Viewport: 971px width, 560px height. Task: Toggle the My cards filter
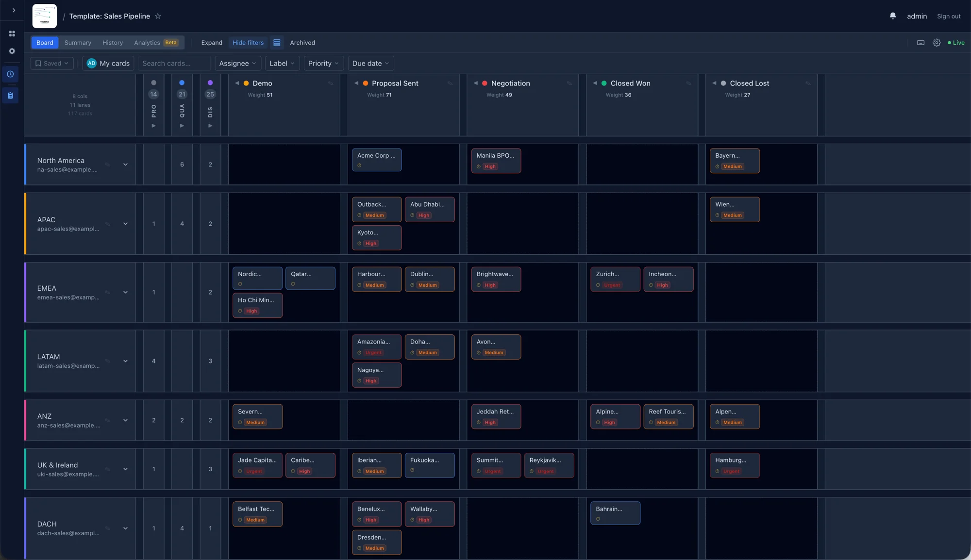108,64
